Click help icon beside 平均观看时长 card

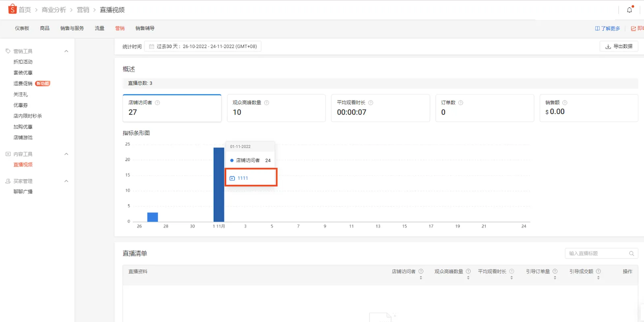(371, 103)
